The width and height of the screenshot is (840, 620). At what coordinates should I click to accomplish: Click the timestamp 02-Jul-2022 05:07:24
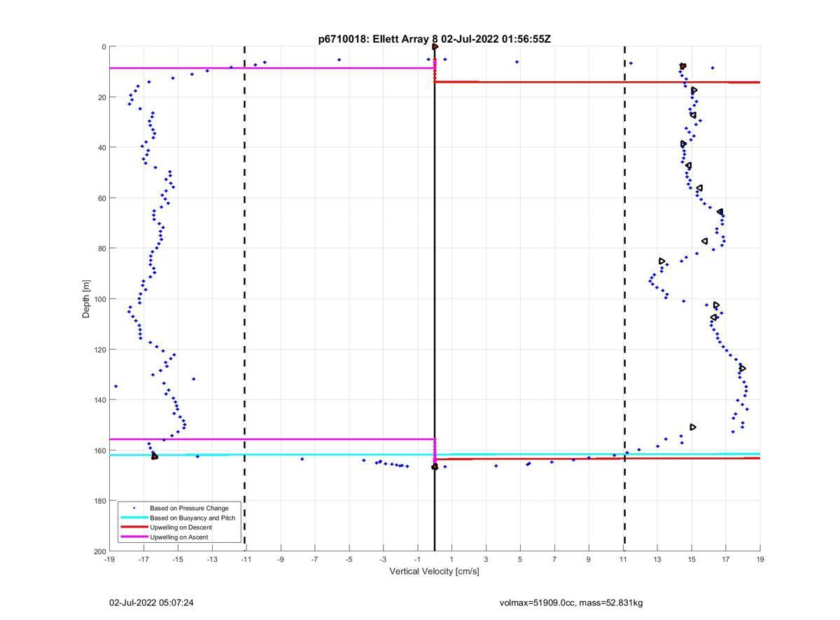point(151,602)
